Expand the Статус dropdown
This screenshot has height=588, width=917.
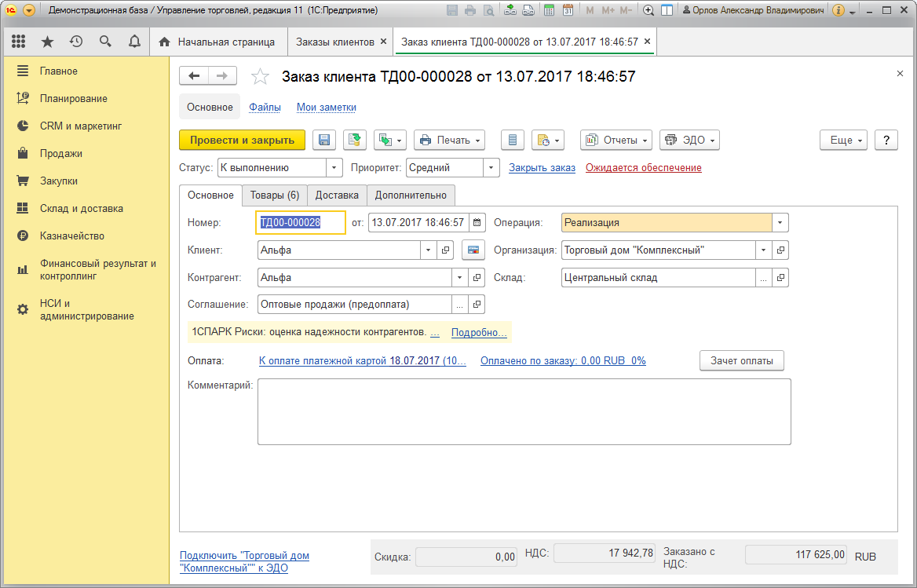334,168
